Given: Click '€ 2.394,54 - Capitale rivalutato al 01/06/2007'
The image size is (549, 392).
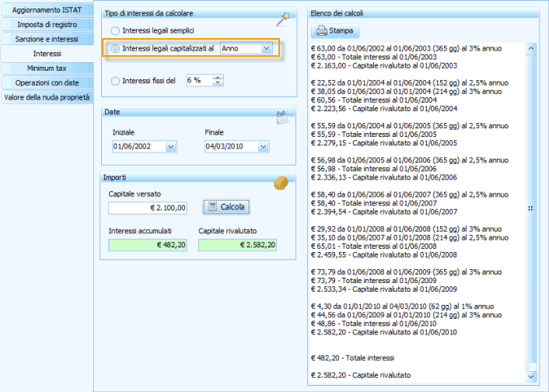Looking at the screenshot, I should [384, 212].
